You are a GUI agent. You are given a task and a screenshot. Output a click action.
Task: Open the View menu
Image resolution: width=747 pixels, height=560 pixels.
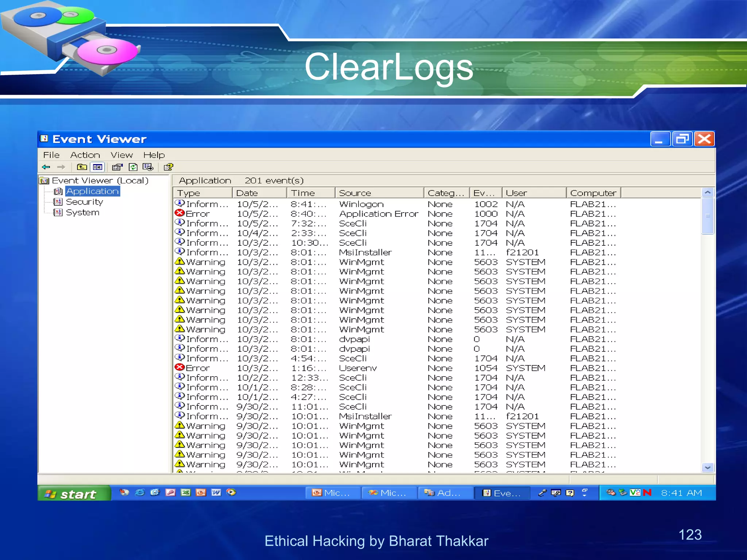121,155
